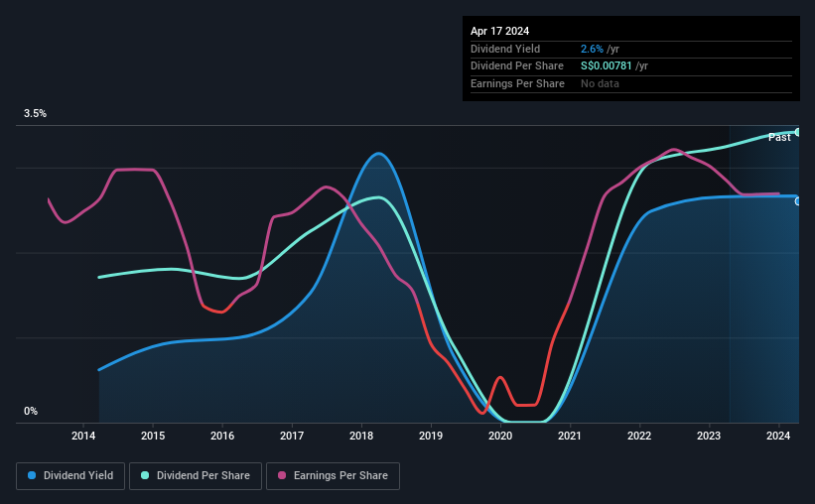The width and height of the screenshot is (815, 504).
Task: Click the S$0.00781 dividend per share value
Action: (x=607, y=66)
